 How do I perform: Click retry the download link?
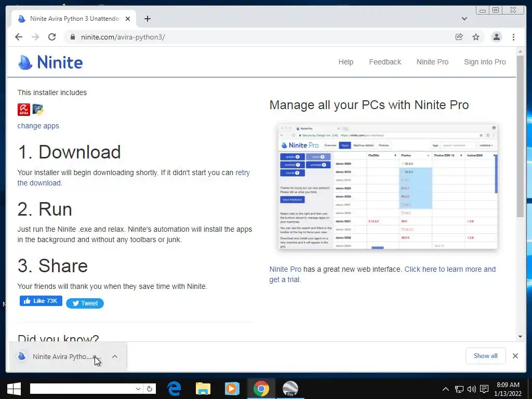coord(134,178)
